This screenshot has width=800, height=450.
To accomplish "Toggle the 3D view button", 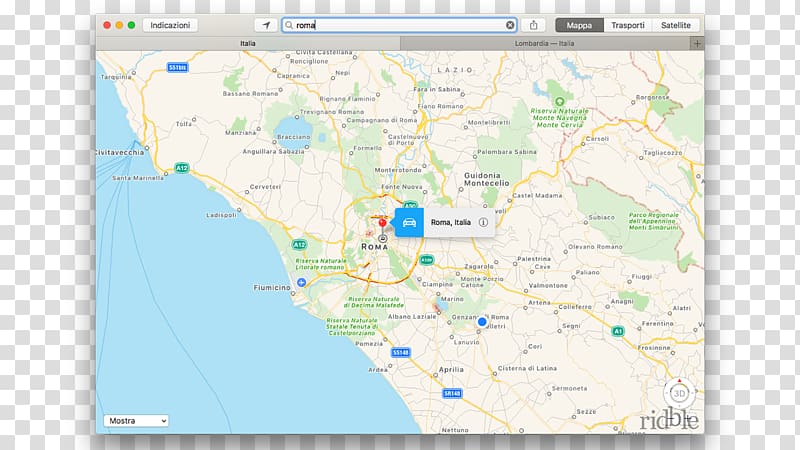I will (679, 393).
